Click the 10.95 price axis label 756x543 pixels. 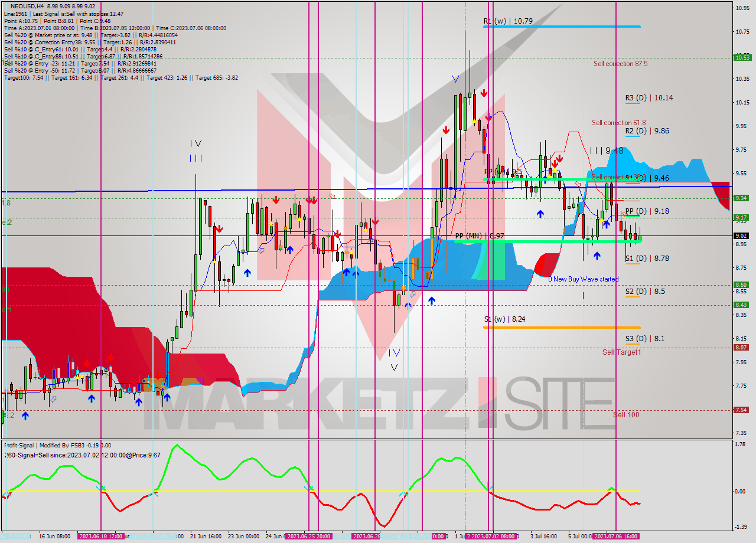point(742,8)
